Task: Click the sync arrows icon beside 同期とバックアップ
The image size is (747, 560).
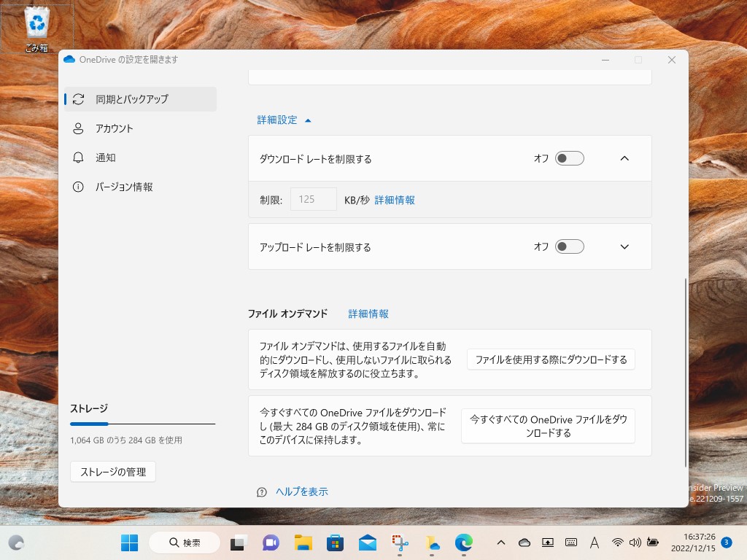Action: pos(79,99)
